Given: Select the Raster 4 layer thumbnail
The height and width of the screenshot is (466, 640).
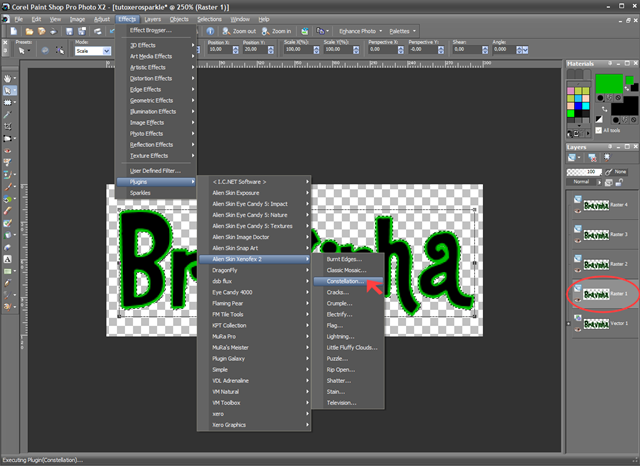Looking at the screenshot, I should (x=596, y=205).
